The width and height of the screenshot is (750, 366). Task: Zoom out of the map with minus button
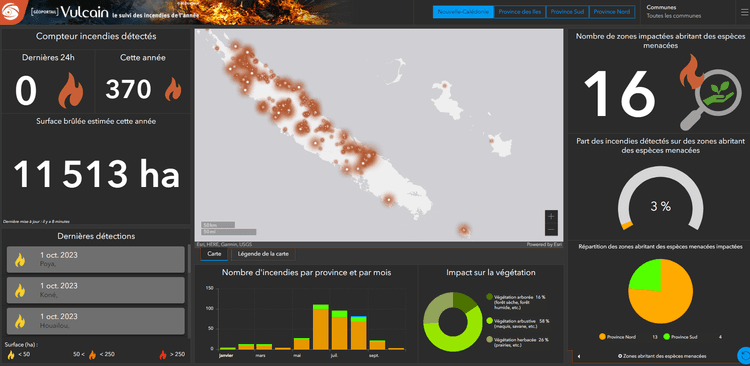point(551,230)
